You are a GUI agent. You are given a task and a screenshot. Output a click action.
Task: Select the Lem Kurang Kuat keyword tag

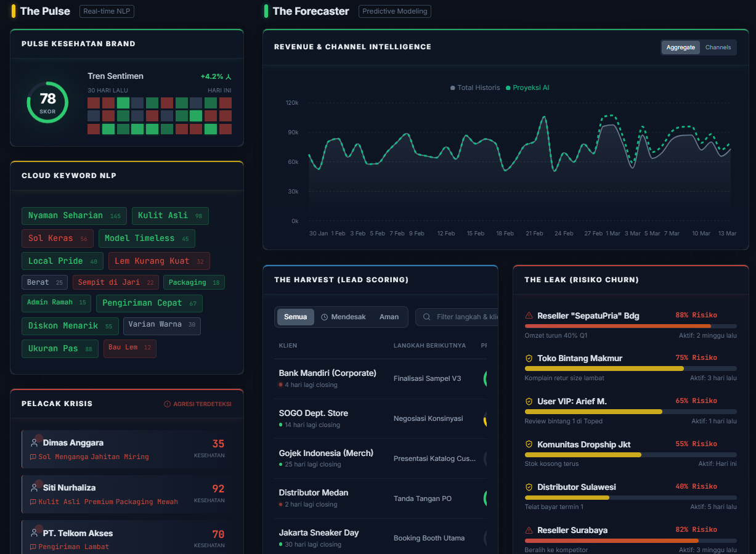pos(159,261)
